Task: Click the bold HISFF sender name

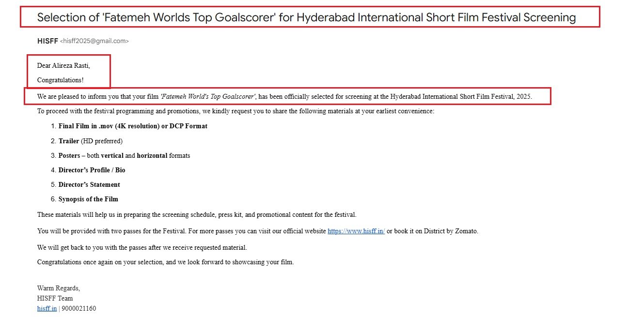Action: (x=47, y=41)
